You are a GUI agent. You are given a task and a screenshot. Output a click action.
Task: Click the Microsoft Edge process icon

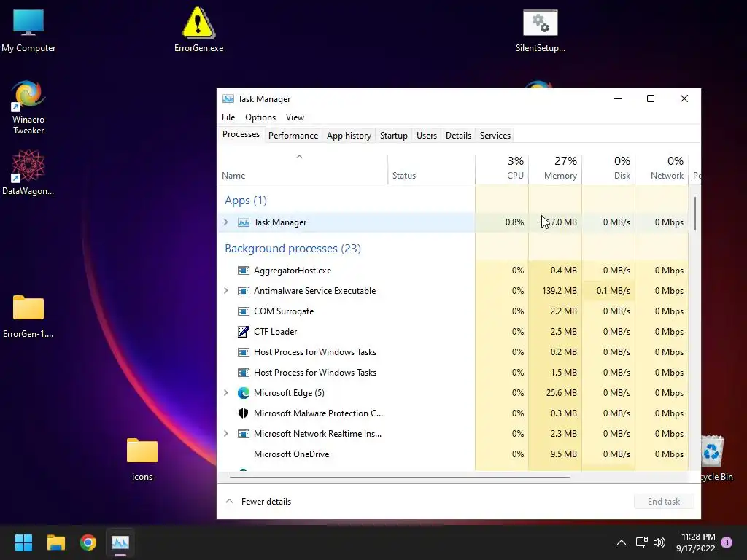pyautogui.click(x=244, y=393)
